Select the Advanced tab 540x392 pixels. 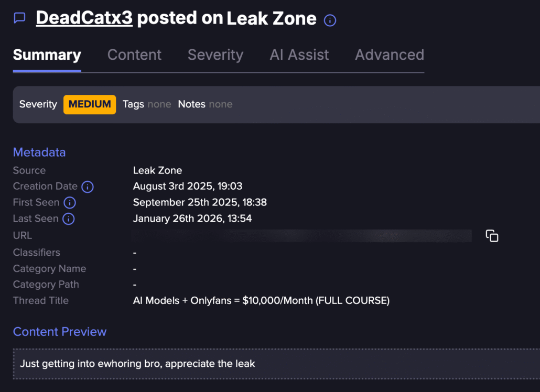click(x=390, y=55)
